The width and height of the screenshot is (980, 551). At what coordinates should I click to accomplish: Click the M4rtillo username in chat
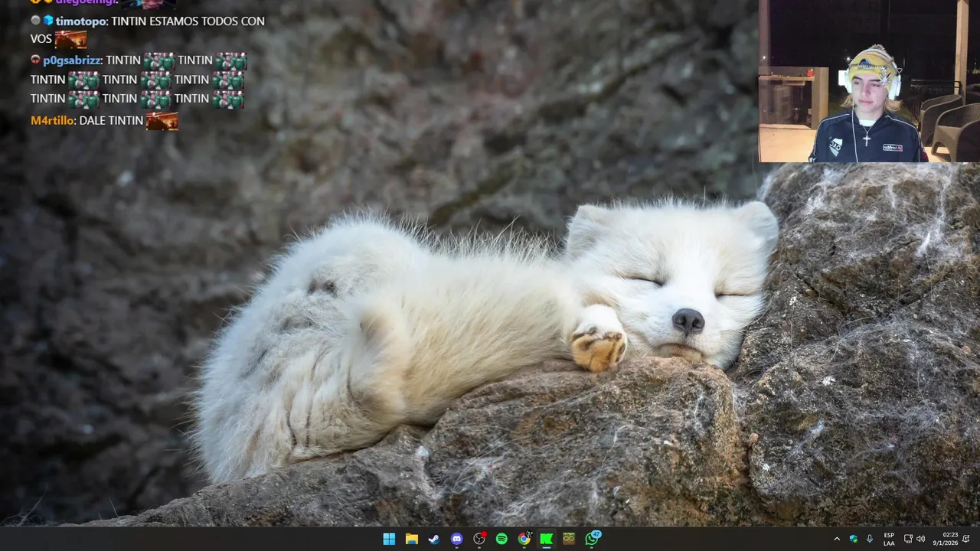(53, 121)
